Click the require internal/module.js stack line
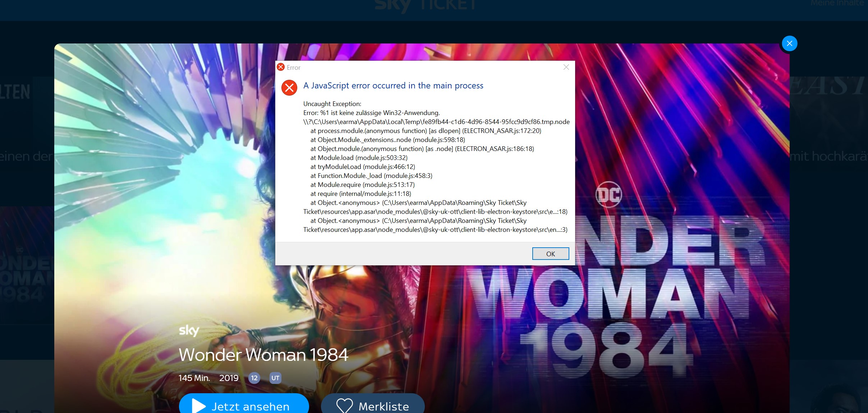The height and width of the screenshot is (413, 868). (360, 194)
